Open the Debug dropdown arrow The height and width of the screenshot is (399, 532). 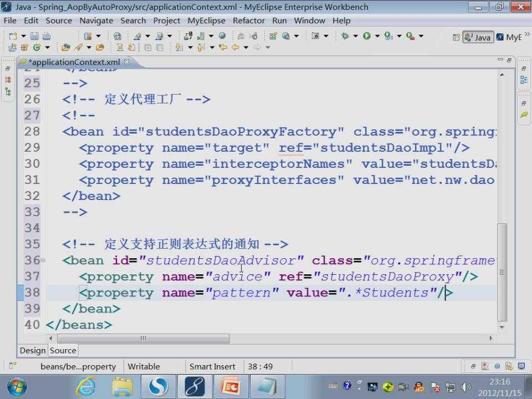pyautogui.click(x=356, y=36)
